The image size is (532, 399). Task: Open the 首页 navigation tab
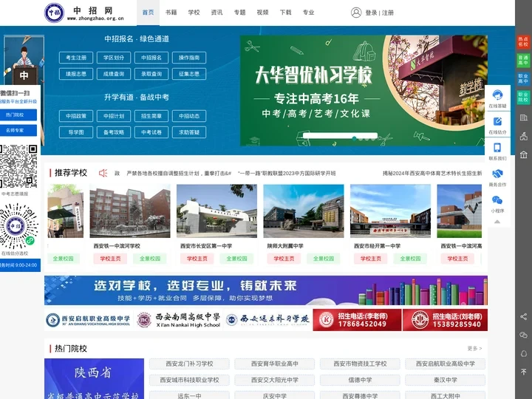148,13
